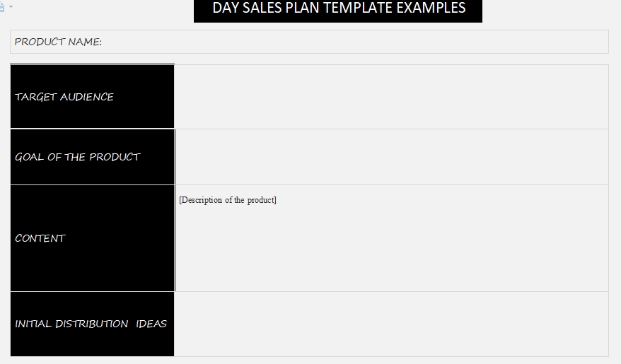Select the empty cell beside TARGET AUDIENCE
Viewport: 621px width, 364px height.
[391, 97]
